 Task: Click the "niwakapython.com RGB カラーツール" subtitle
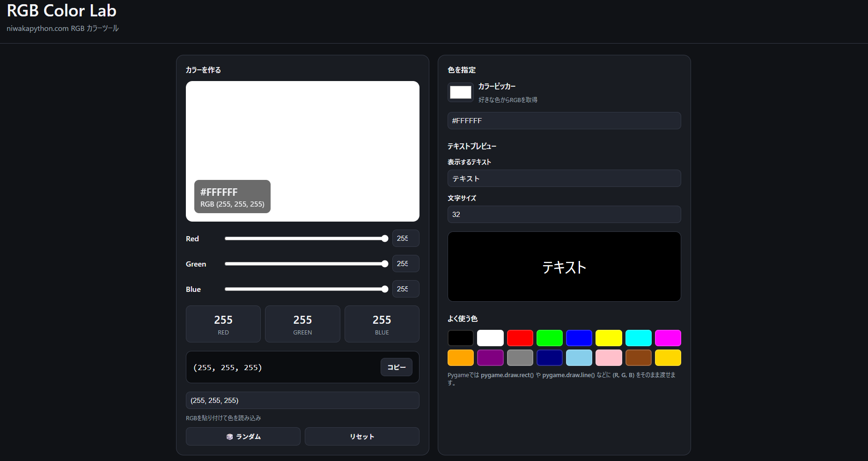(63, 29)
